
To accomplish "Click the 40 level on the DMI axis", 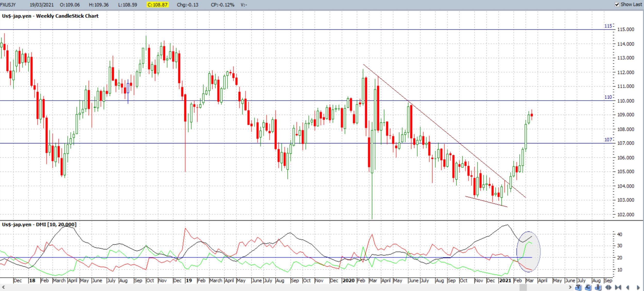I will point(620,235).
